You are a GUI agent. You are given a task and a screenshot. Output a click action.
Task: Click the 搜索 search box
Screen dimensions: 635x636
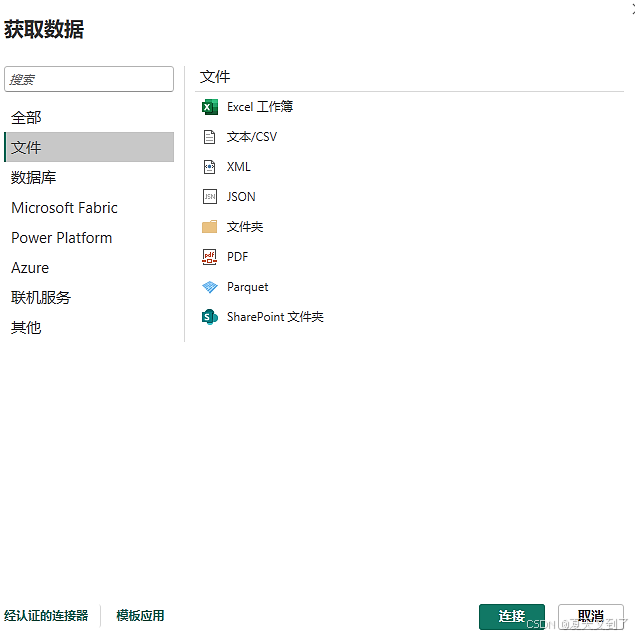pyautogui.click(x=89, y=80)
